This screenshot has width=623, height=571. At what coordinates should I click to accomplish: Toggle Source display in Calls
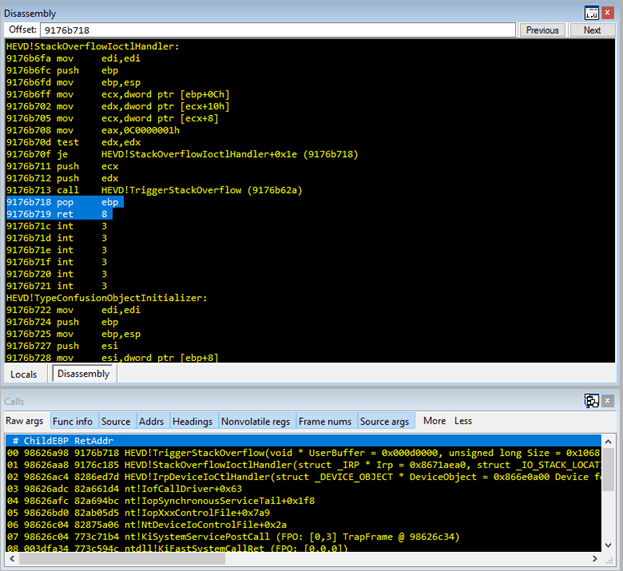(x=116, y=421)
